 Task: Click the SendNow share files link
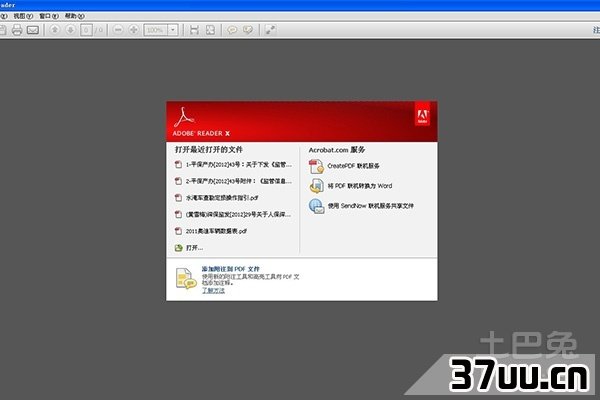point(370,206)
